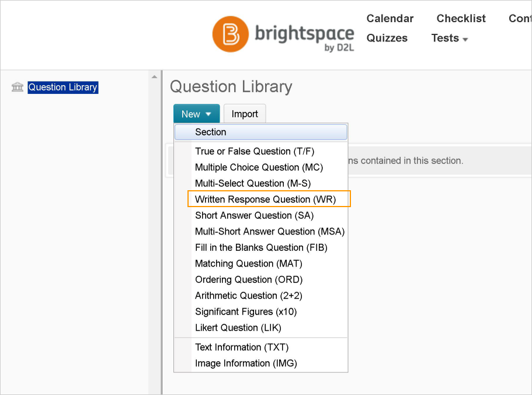The width and height of the screenshot is (532, 395).
Task: Choose Matching Question (MAT)
Action: point(249,264)
